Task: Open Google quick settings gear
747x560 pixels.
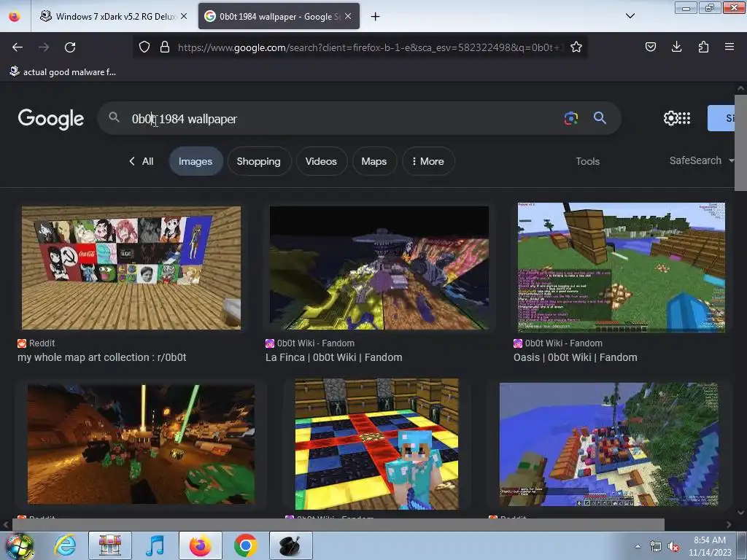Action: point(670,118)
